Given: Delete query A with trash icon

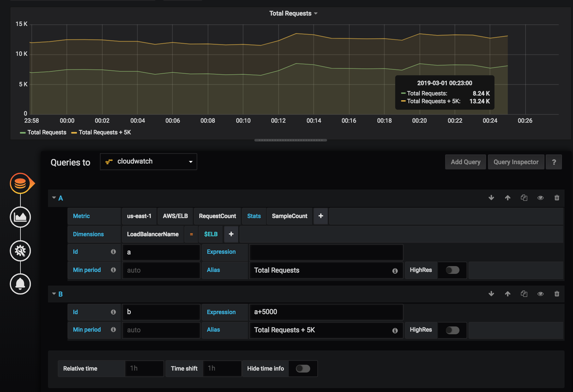Looking at the screenshot, I should (x=557, y=198).
